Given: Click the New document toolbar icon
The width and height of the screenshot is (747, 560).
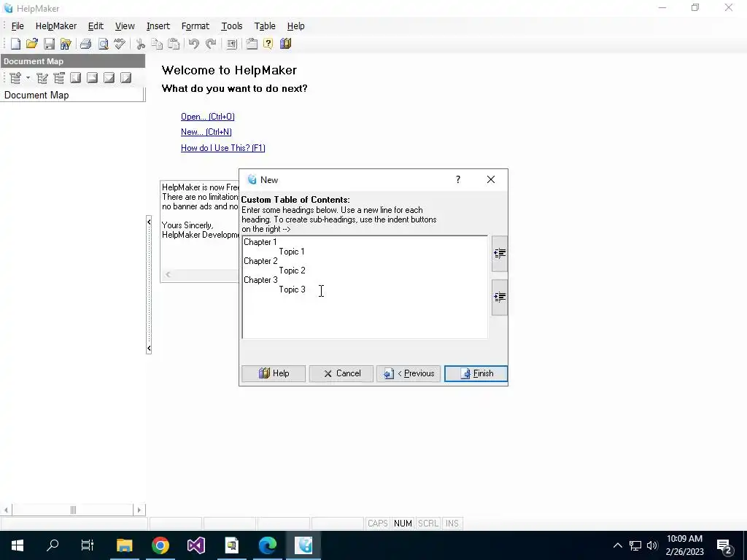Looking at the screenshot, I should pos(15,44).
